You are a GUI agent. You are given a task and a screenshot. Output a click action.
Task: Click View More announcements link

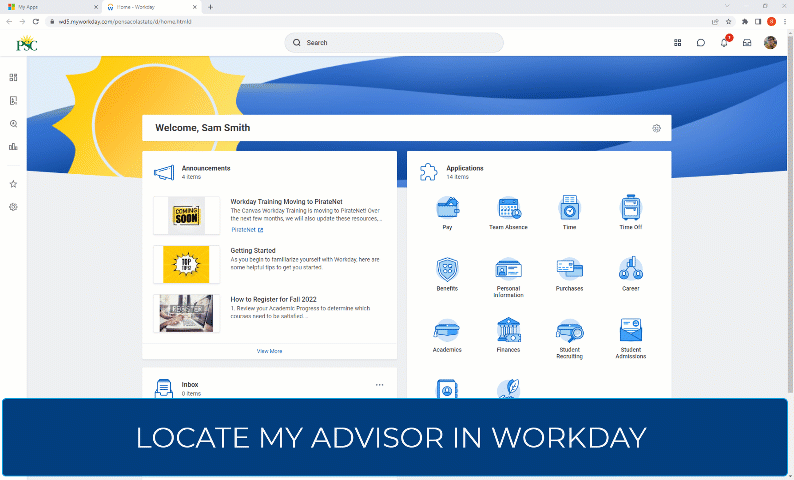pos(269,351)
